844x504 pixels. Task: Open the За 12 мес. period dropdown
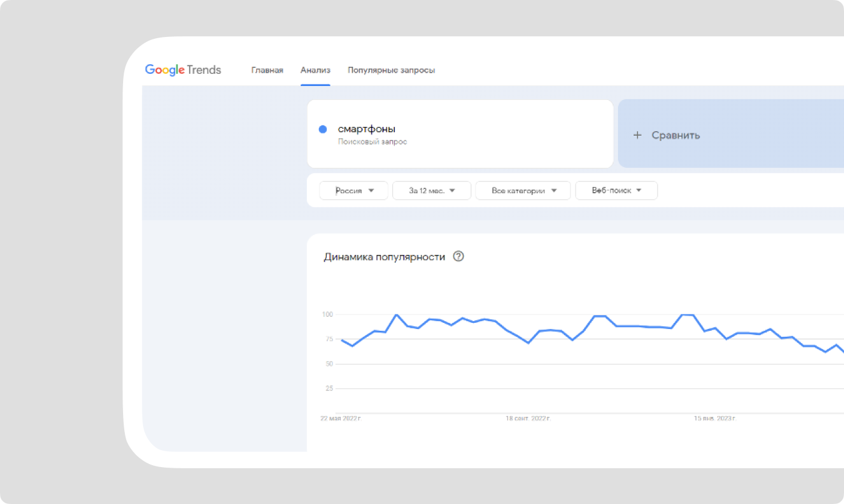(432, 190)
